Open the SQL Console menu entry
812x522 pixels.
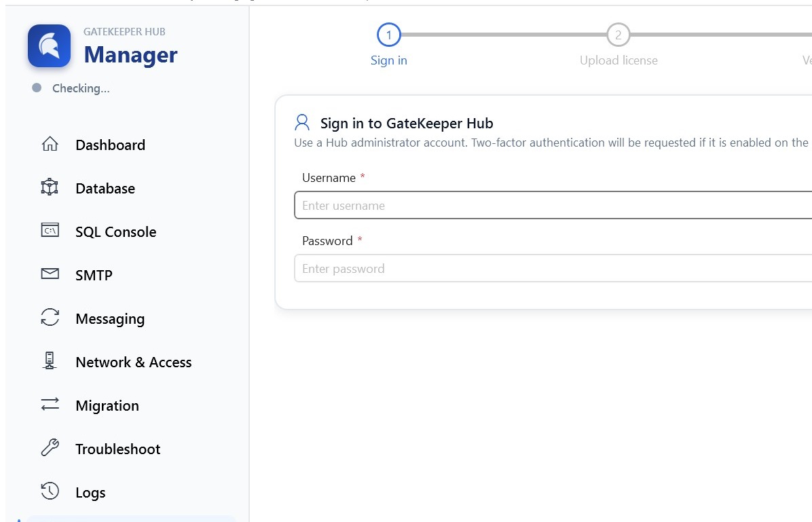tap(115, 232)
